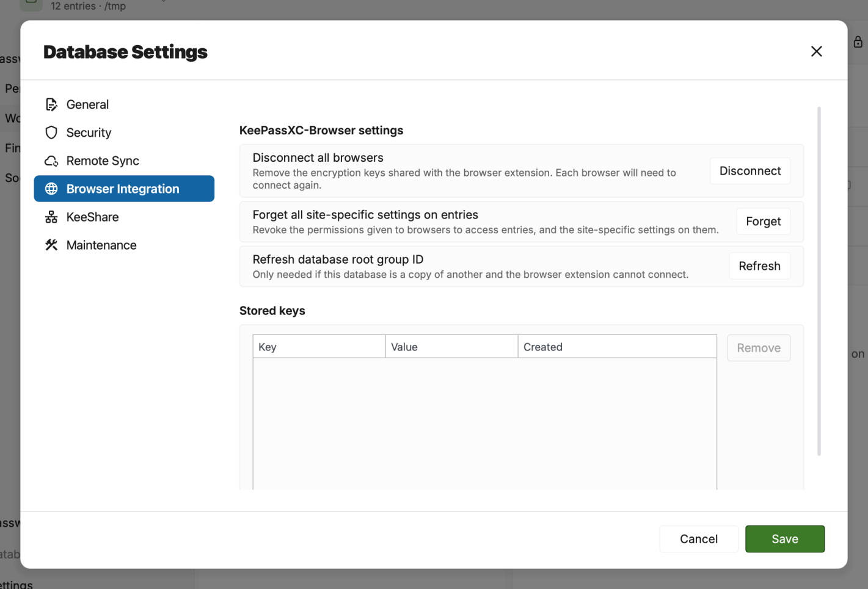Click the 'Database Settings' dialog title
Viewport: 868px width, 589px height.
(125, 52)
